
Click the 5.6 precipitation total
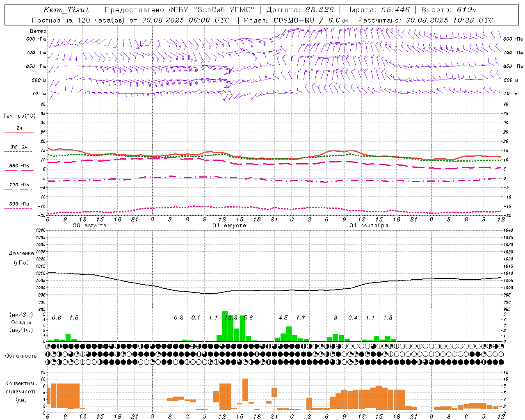click(x=248, y=317)
